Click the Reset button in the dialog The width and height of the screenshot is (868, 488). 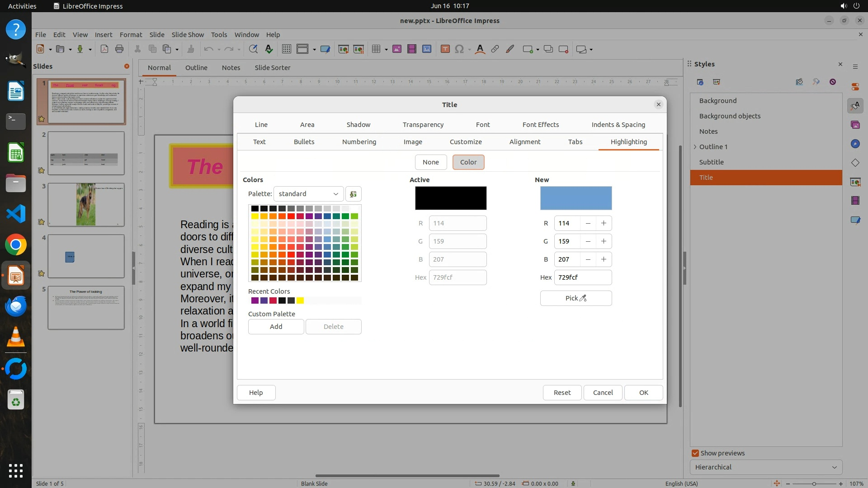(x=562, y=393)
